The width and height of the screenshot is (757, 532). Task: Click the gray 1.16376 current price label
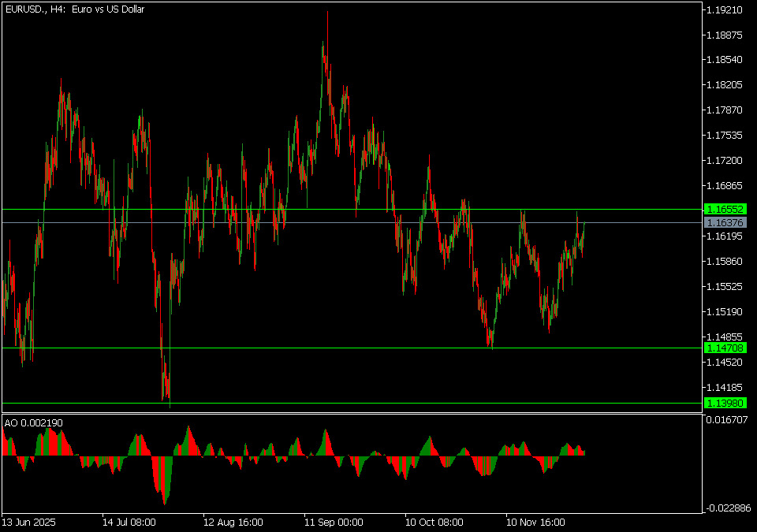pyautogui.click(x=725, y=223)
